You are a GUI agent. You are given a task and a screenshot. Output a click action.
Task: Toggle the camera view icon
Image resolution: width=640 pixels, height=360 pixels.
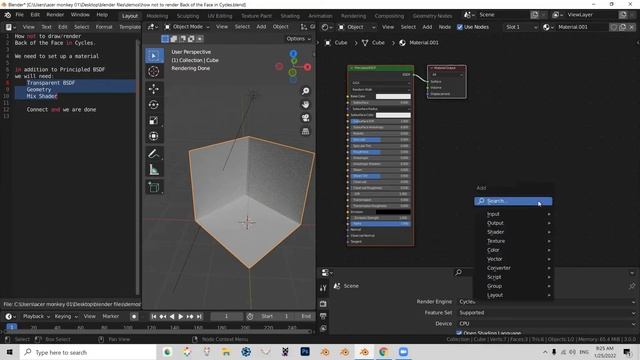pyautogui.click(x=305, y=118)
